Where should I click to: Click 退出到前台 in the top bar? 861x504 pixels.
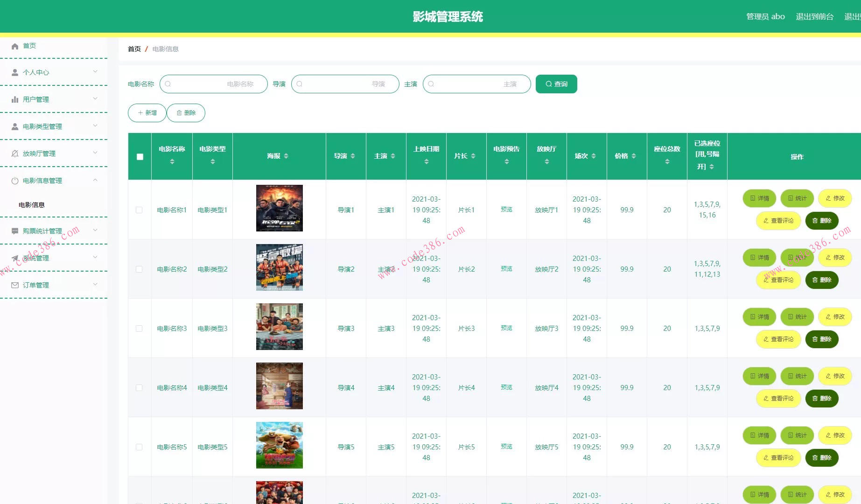(x=814, y=16)
